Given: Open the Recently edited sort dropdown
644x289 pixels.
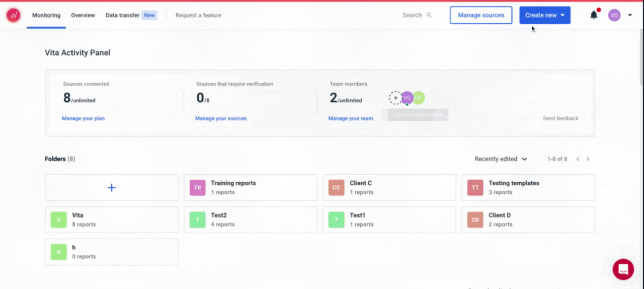Looking at the screenshot, I should [501, 159].
